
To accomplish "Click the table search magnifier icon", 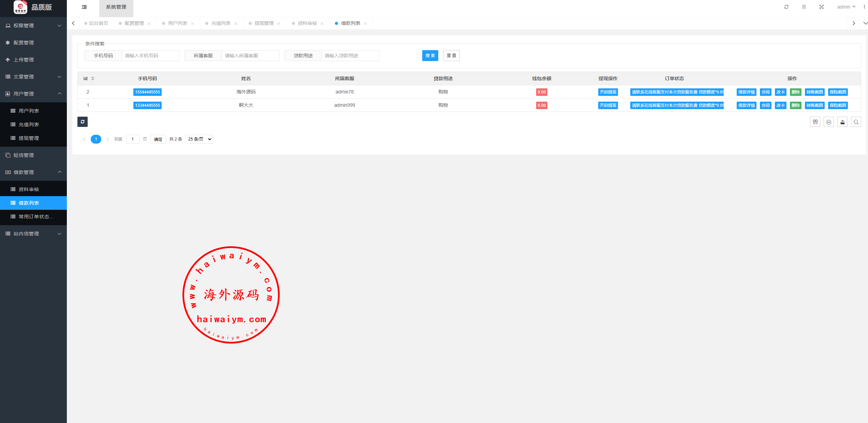I will tap(856, 122).
